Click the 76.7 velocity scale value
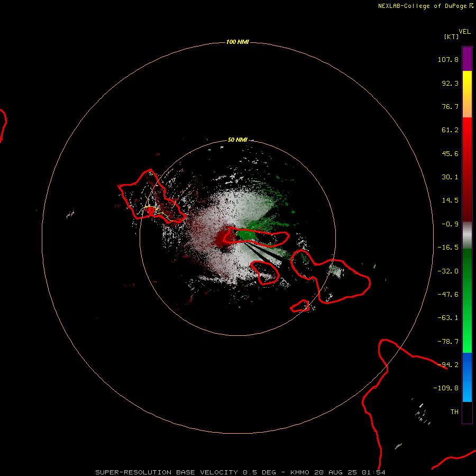Image resolution: width=476 pixels, height=476 pixels. click(x=450, y=106)
